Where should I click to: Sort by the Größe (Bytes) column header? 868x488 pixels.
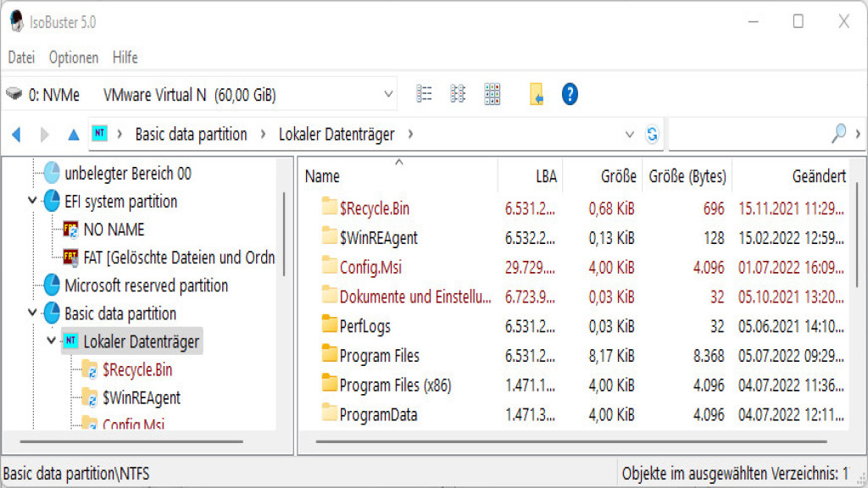pos(687,176)
